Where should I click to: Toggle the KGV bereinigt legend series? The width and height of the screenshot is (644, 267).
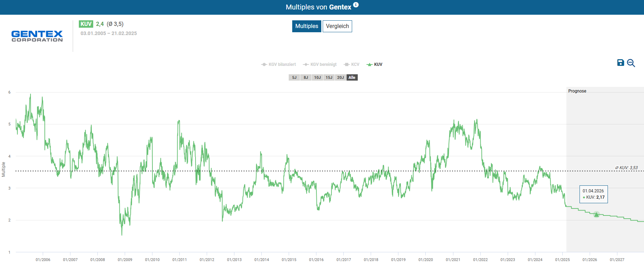[x=320, y=64]
